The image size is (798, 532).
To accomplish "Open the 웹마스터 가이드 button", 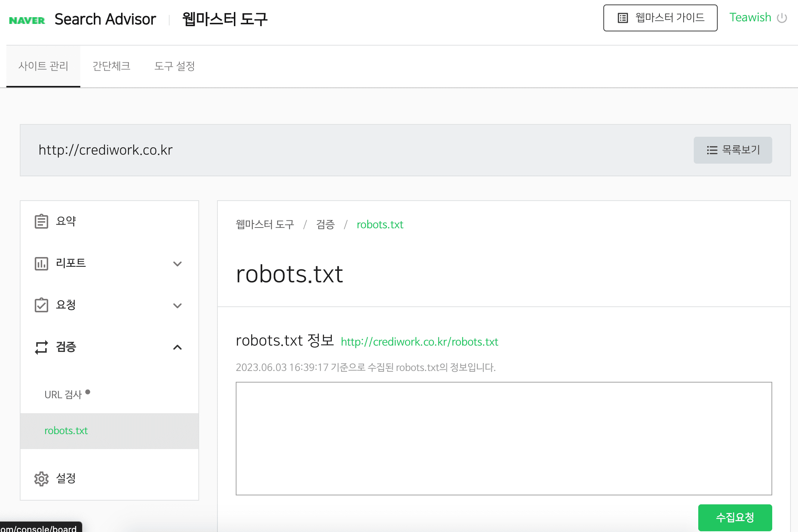I will pos(660,18).
